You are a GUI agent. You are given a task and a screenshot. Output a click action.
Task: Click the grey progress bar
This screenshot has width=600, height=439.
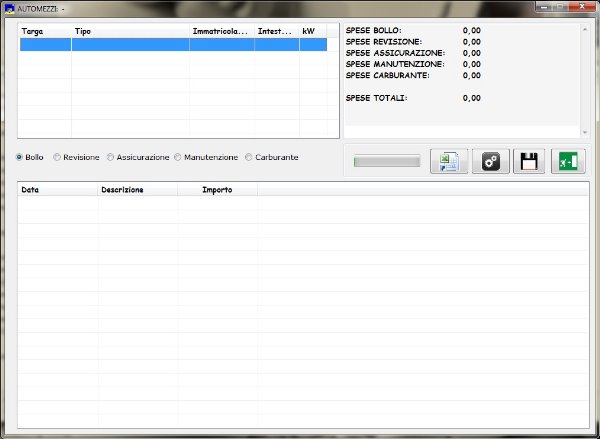click(x=387, y=161)
